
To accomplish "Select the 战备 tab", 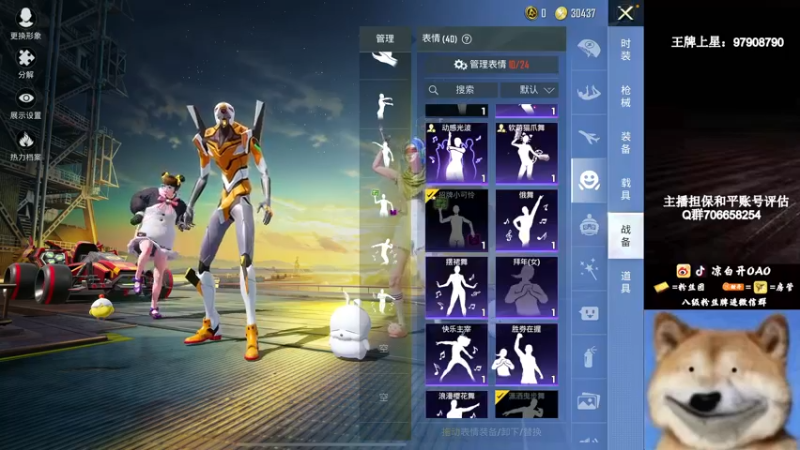I will pyautogui.click(x=626, y=235).
